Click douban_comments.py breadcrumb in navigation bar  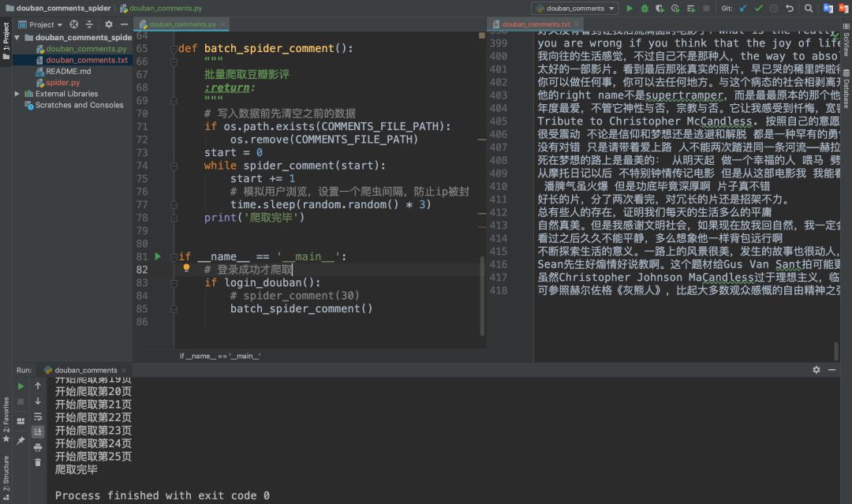click(x=161, y=8)
